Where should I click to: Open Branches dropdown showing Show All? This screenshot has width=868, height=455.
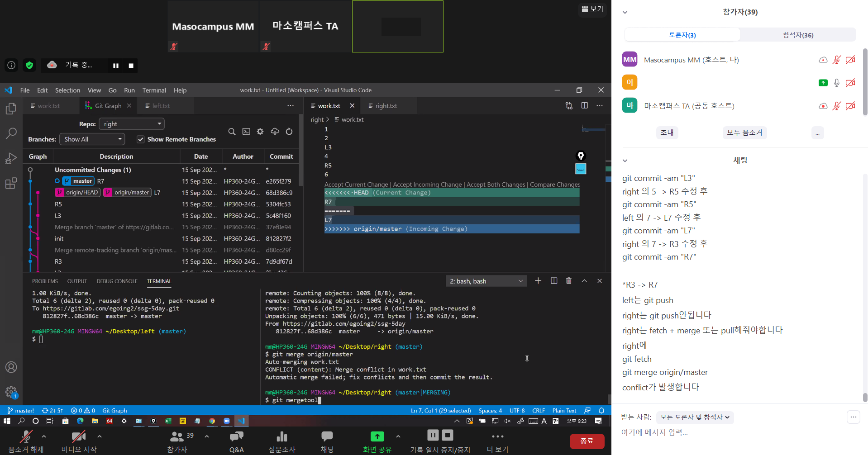(x=92, y=139)
